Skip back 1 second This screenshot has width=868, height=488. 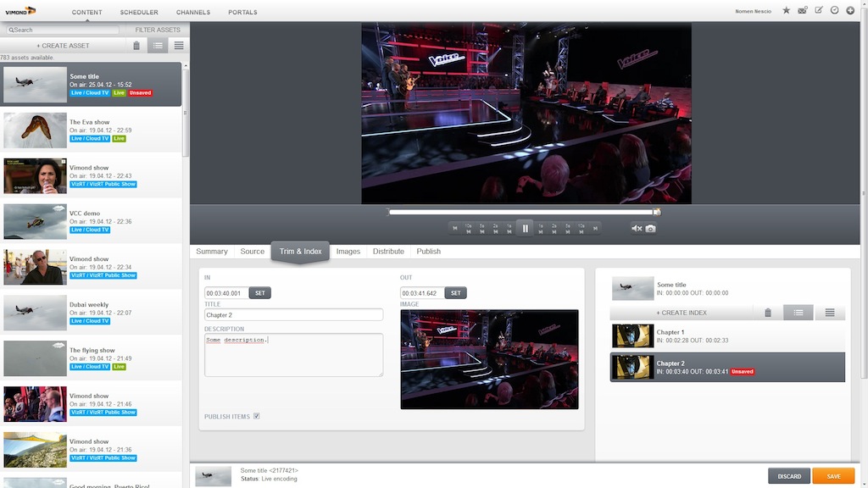click(x=509, y=229)
